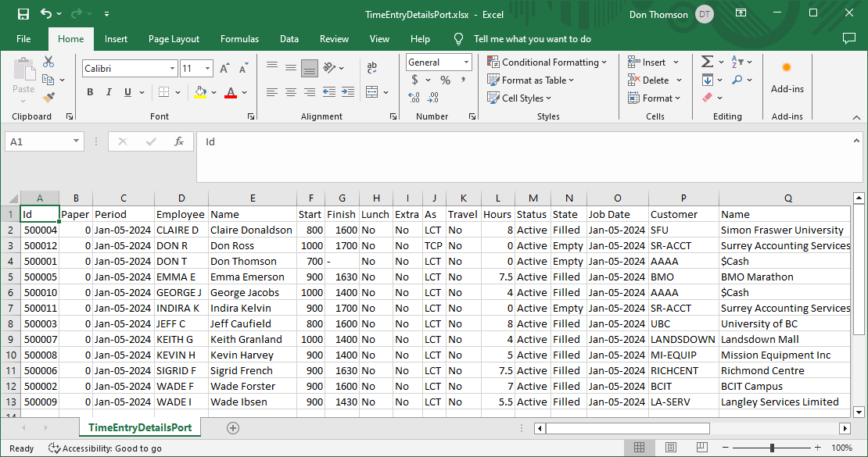
Task: Click the Save icon in title bar
Action: [x=23, y=14]
